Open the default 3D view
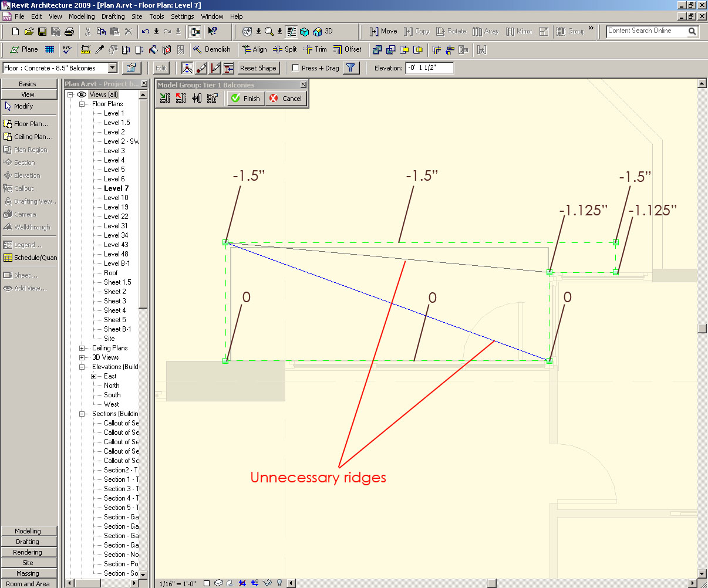Screen dimensions: 708x588 pyautogui.click(x=323, y=32)
